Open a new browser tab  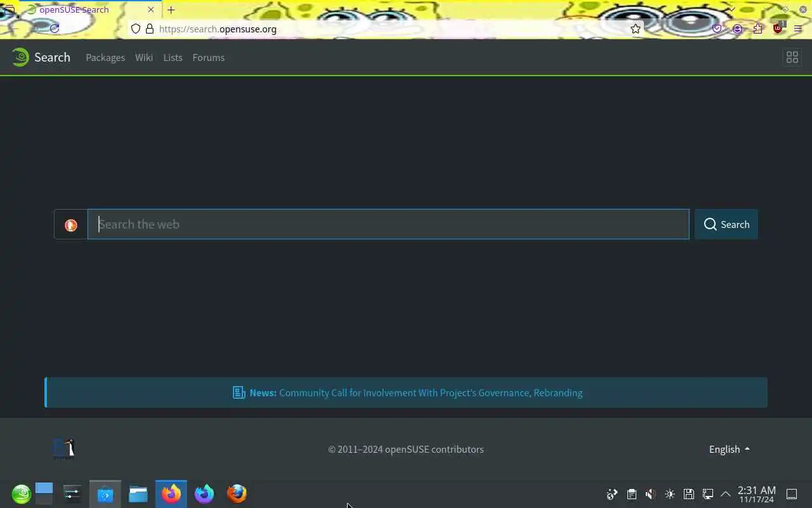tap(171, 10)
